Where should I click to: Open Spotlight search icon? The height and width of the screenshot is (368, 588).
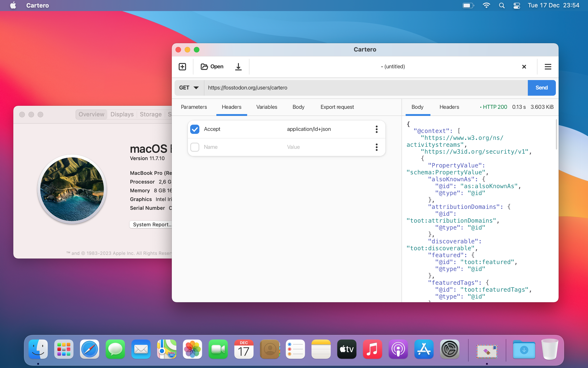pos(502,5)
